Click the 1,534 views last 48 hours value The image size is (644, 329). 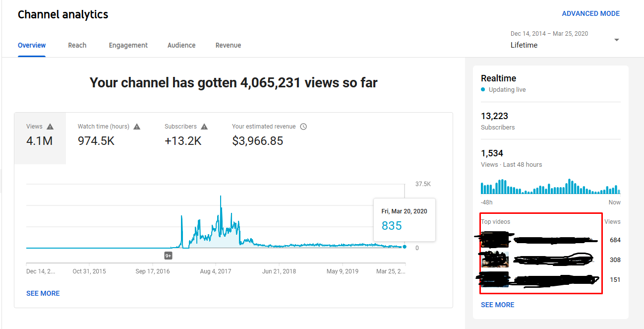click(492, 153)
